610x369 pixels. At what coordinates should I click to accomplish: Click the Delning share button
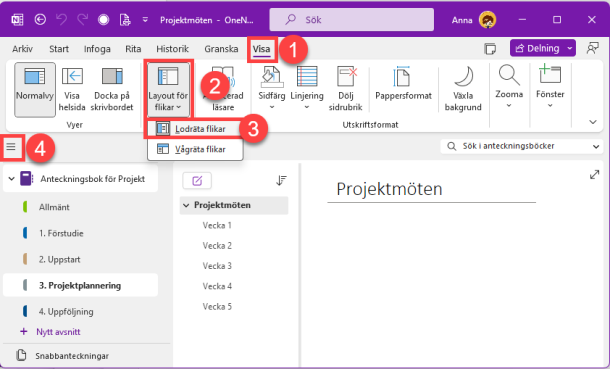pos(537,48)
